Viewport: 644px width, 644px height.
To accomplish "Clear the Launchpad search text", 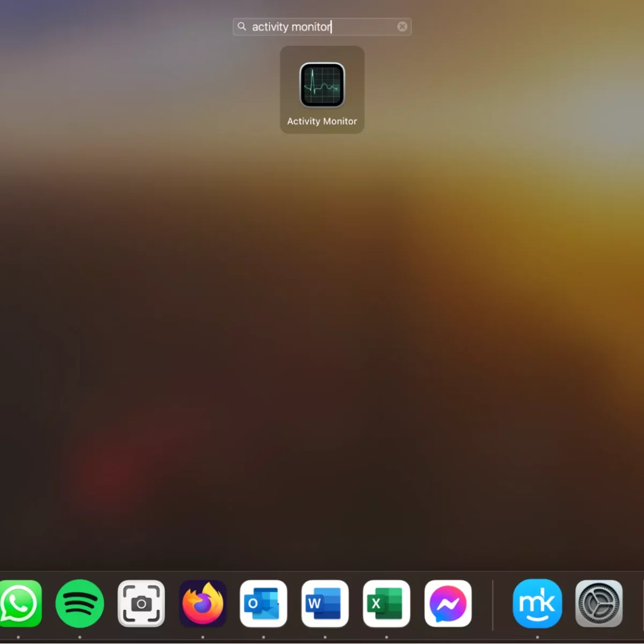I will (x=402, y=27).
